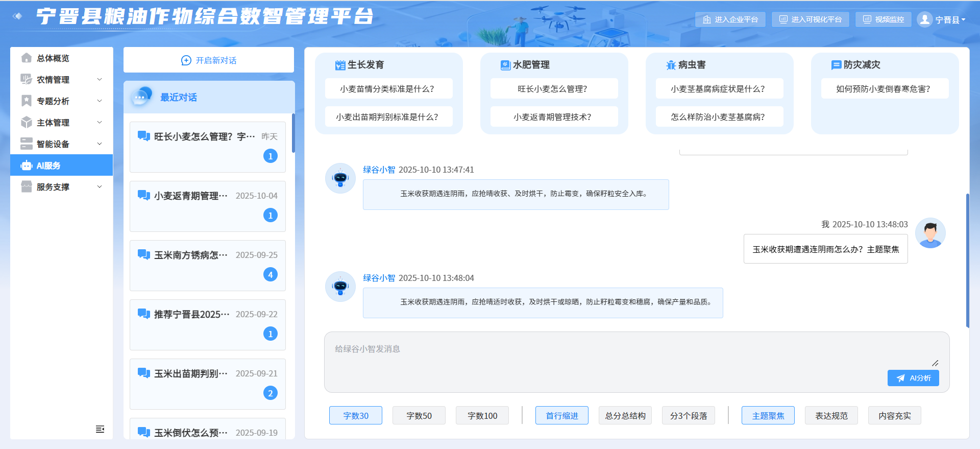This screenshot has width=980, height=449.
Task: Click the sidebar collapse icon at bottom
Action: 100,429
